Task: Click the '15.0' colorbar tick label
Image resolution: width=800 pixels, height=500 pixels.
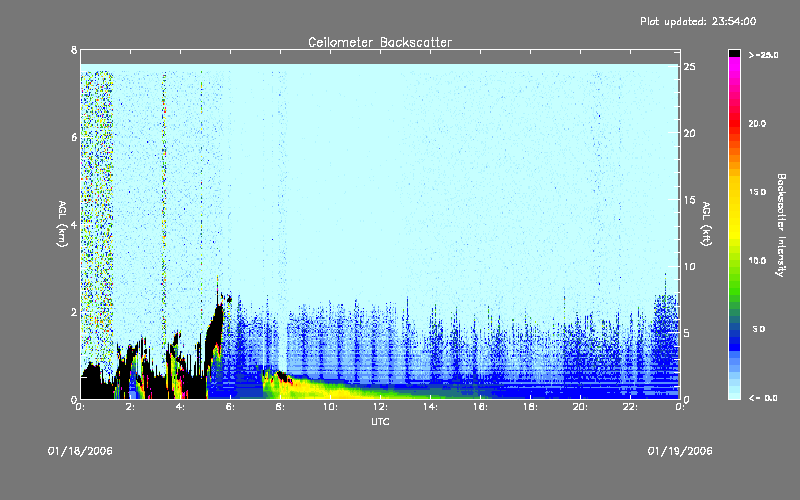Action: [x=757, y=192]
